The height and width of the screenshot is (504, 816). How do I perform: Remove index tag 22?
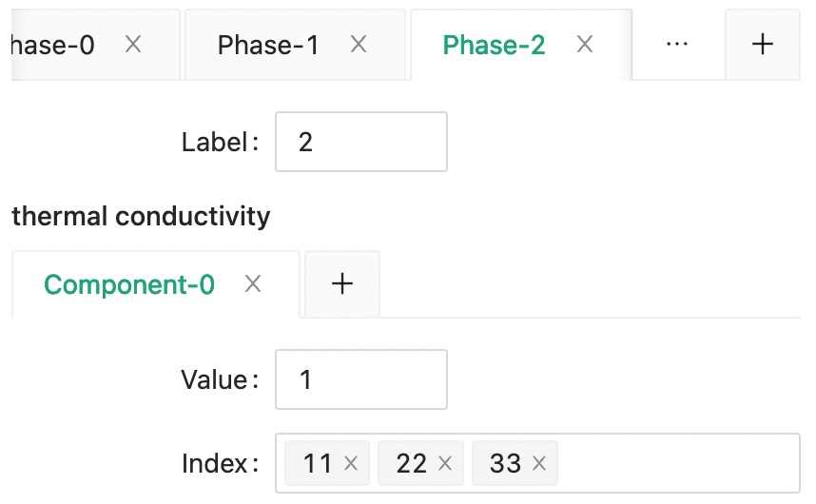tap(444, 463)
